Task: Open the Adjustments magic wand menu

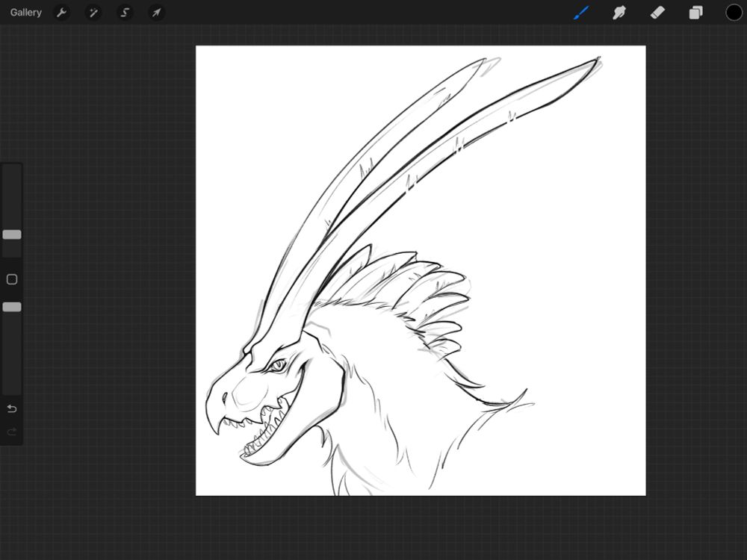Action: point(93,13)
